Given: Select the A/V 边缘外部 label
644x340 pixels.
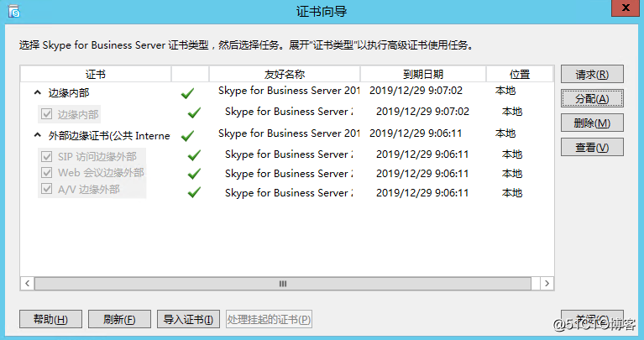Looking at the screenshot, I should pyautogui.click(x=89, y=189).
